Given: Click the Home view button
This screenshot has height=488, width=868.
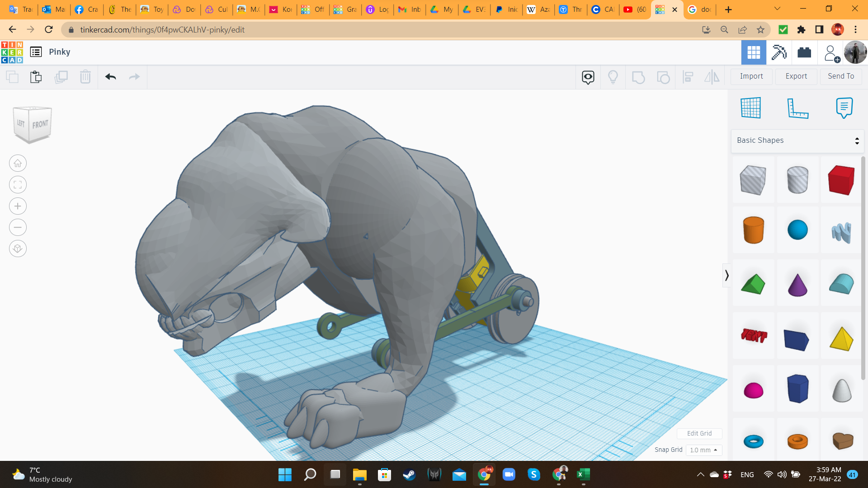Looking at the screenshot, I should (18, 164).
